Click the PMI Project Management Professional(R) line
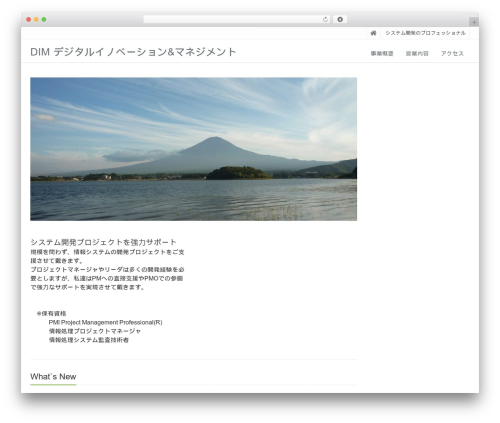Image resolution: width=500 pixels, height=423 pixels. 105,322
